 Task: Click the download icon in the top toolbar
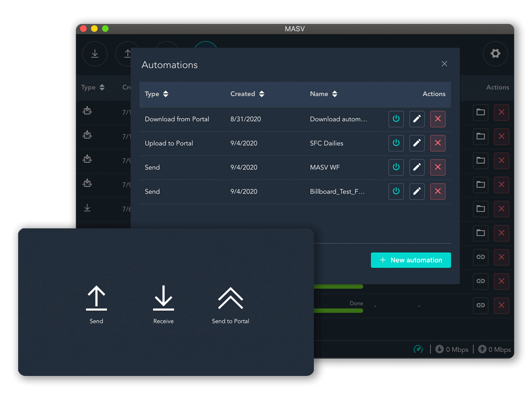point(95,54)
